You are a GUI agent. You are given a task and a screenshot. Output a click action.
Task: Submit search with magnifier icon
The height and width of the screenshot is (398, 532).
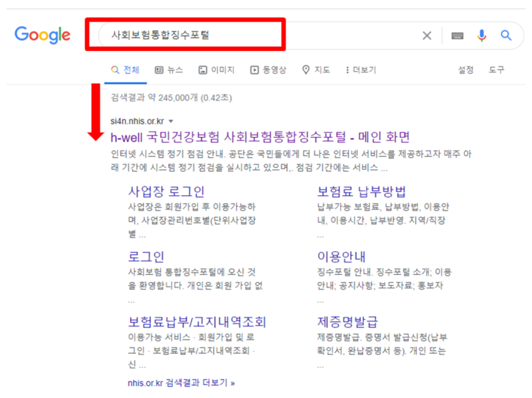[x=506, y=35]
